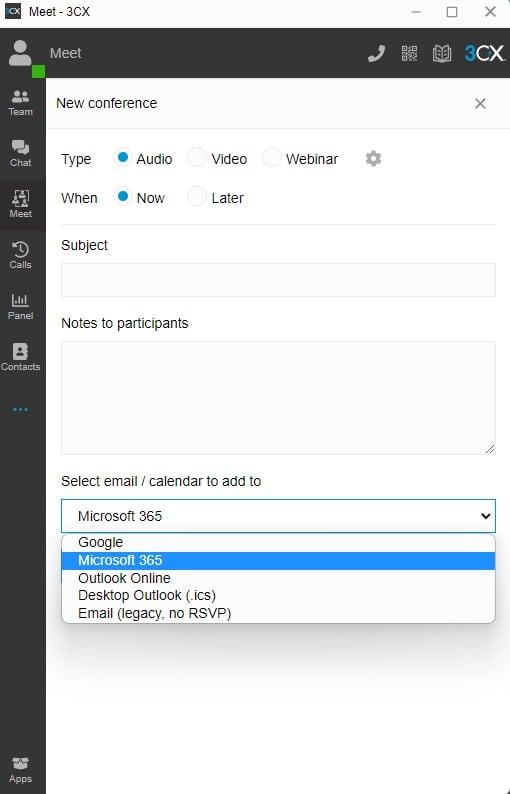
Task: Open the Team sidebar section
Action: 20,103
